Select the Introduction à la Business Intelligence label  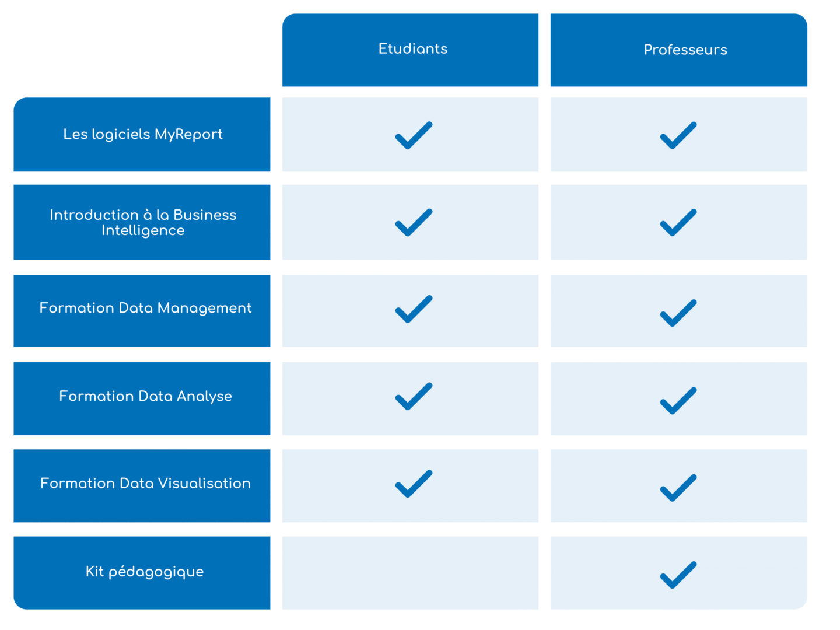[x=142, y=222]
